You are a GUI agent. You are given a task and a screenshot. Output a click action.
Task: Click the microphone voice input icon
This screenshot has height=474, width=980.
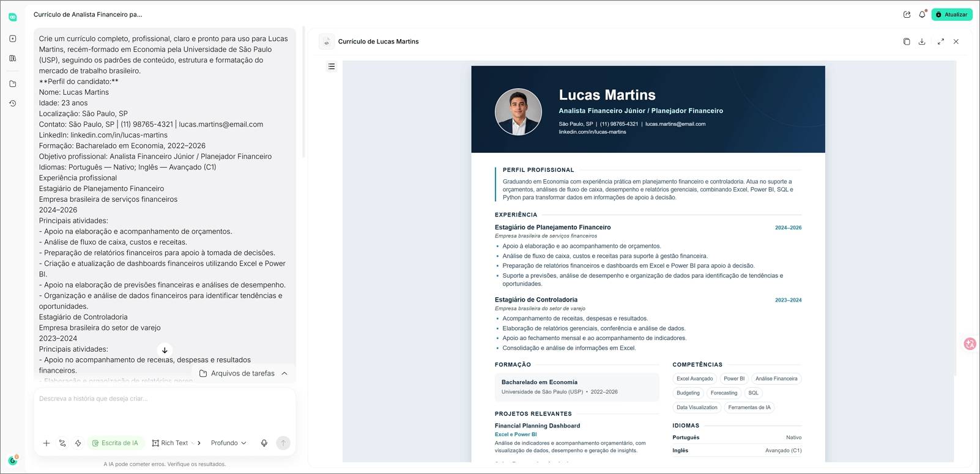pyautogui.click(x=264, y=443)
